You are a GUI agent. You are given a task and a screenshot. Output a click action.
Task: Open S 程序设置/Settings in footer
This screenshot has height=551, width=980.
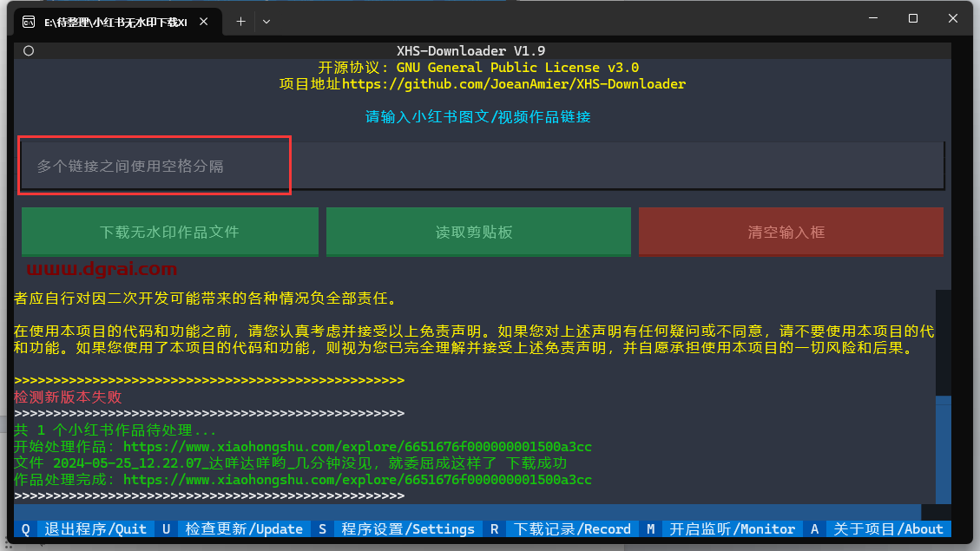397,529
